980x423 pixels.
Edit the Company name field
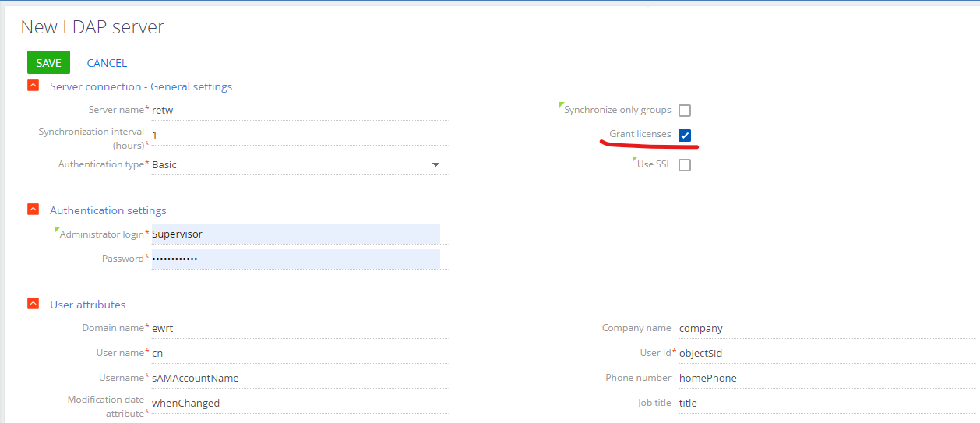[827, 328]
